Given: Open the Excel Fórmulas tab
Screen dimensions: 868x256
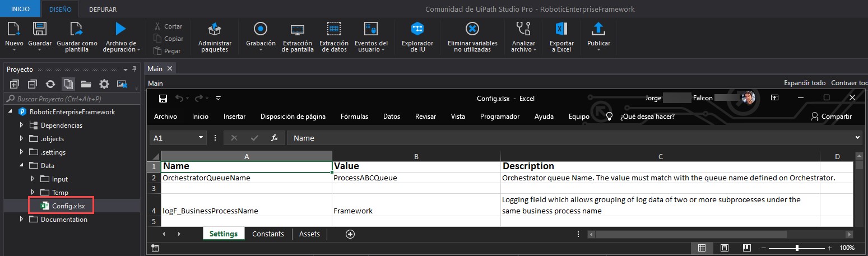Looking at the screenshot, I should pyautogui.click(x=354, y=117).
